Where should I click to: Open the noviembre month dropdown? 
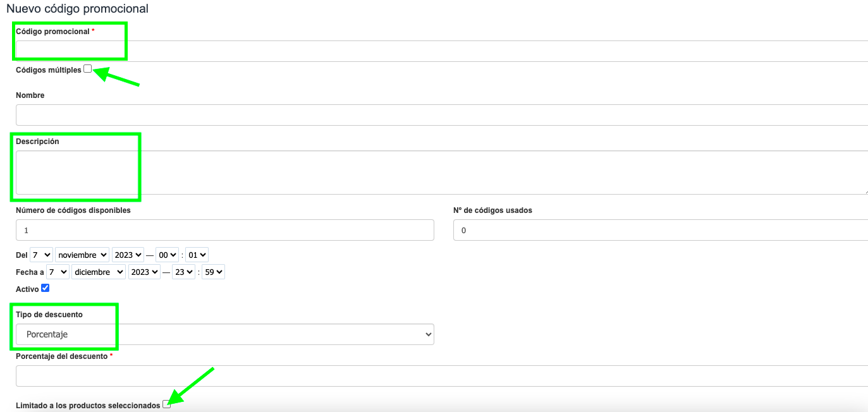point(82,255)
